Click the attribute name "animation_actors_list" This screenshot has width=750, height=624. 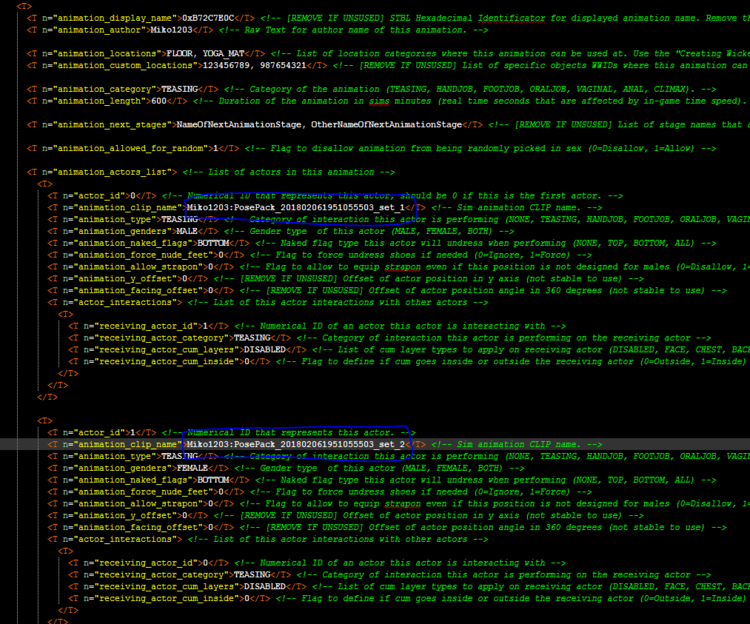[x=112, y=172]
